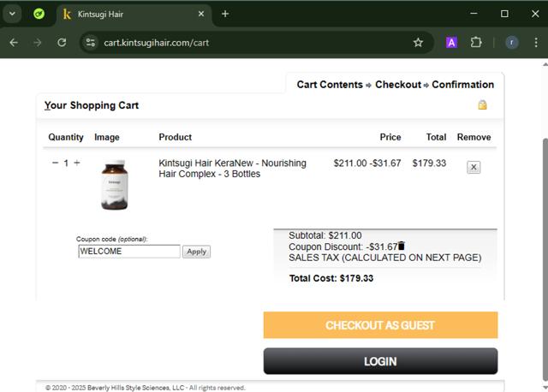
Task: Go back to the previous page
Action: pyautogui.click(x=14, y=43)
